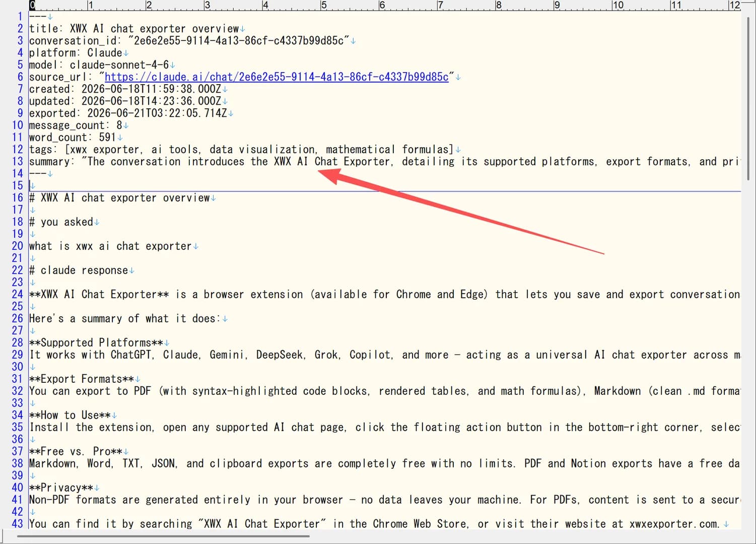Screen dimensions: 756x544
Task: Click the text "platform: Claude"
Action: [x=76, y=53]
